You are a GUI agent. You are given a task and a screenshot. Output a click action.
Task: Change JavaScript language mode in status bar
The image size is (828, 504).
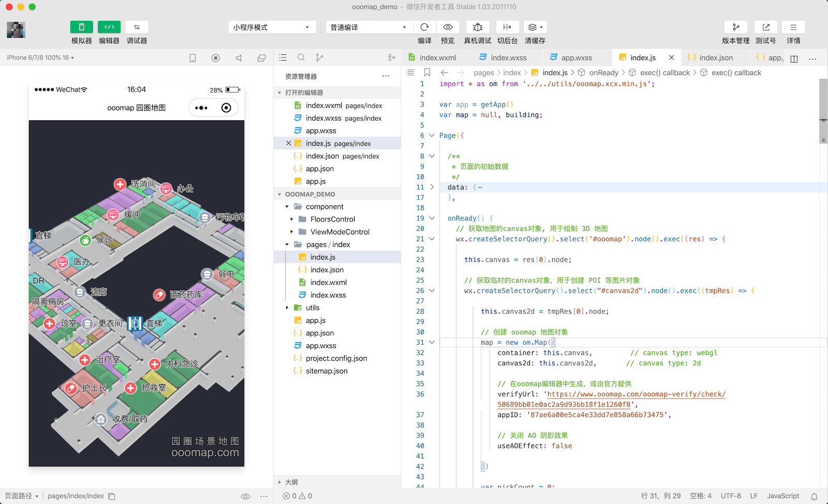coord(783,496)
